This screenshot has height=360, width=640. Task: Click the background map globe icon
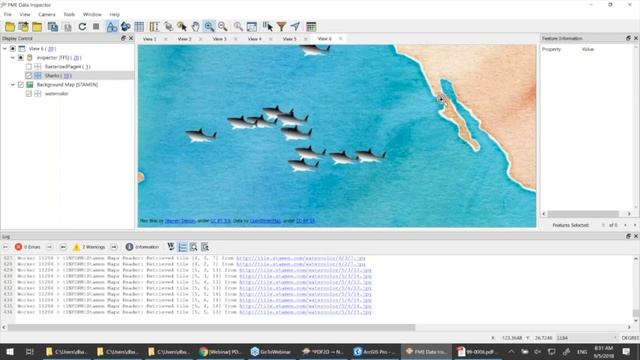coord(125,27)
